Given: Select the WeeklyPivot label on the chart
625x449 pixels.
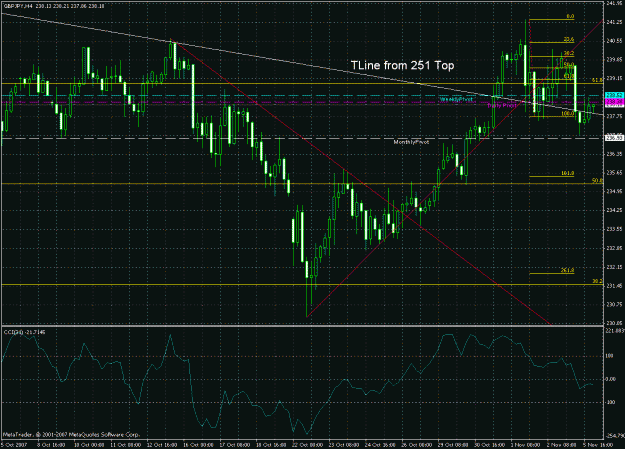Looking at the screenshot, I should tap(457, 99).
